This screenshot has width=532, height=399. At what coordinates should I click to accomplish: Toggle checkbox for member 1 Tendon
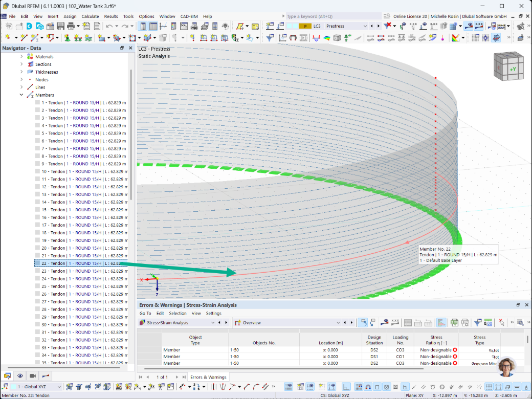point(38,102)
